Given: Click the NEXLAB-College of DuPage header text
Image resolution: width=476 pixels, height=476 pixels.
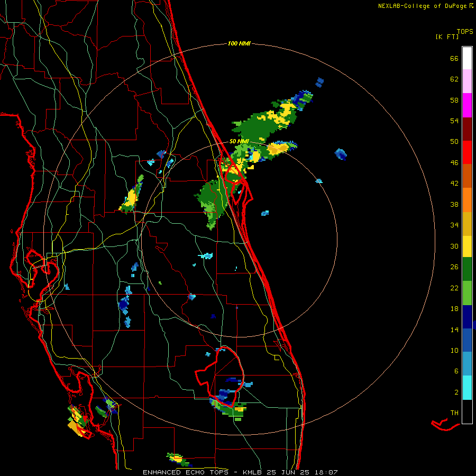Looking at the screenshot, I should 425,6.
